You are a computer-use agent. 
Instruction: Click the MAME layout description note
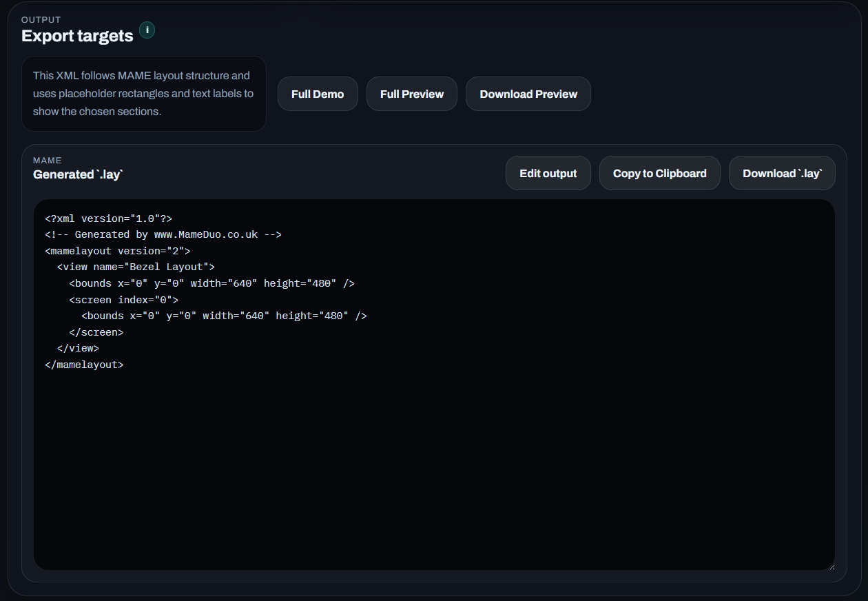(x=144, y=94)
